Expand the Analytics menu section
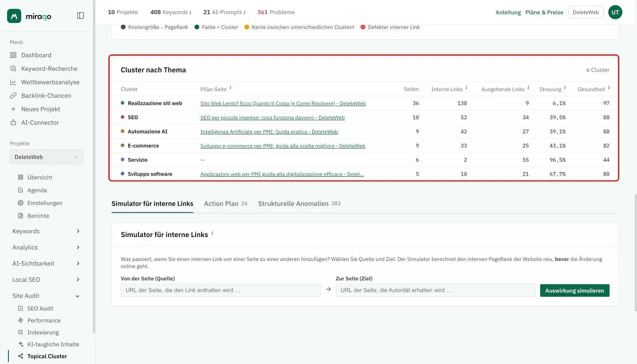This screenshot has height=364, width=637. [46, 247]
